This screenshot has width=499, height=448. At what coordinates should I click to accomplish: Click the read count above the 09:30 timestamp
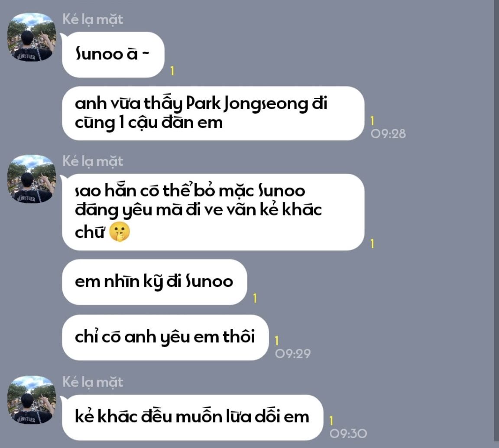pyautogui.click(x=331, y=421)
